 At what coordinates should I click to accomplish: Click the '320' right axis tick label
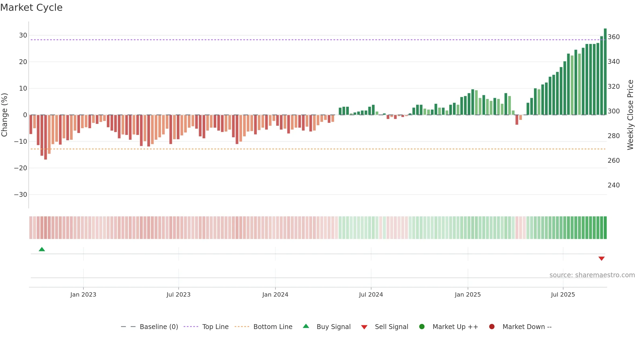click(614, 87)
